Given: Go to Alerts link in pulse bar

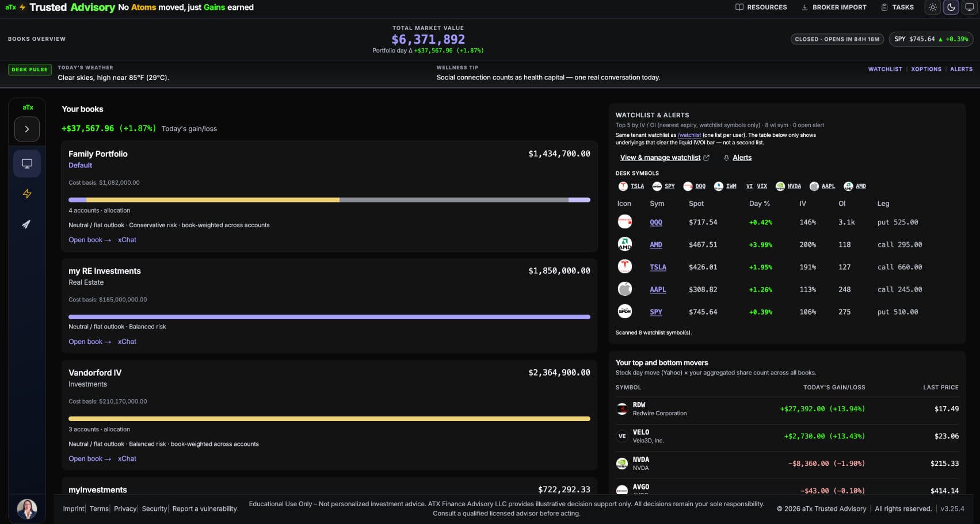Looking at the screenshot, I should pyautogui.click(x=961, y=69).
